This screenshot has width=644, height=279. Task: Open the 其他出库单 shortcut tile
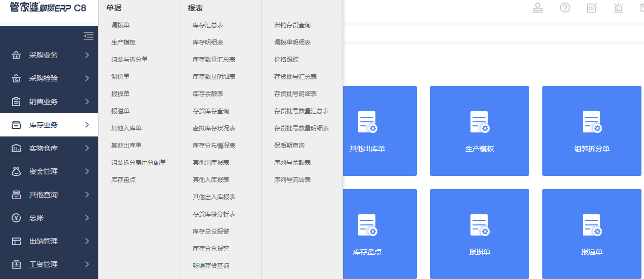pos(367,131)
